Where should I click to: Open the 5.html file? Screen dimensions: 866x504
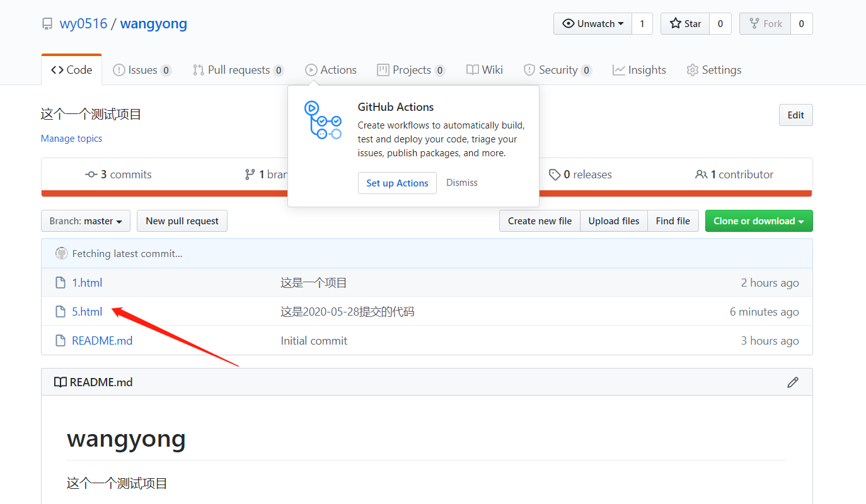[87, 312]
